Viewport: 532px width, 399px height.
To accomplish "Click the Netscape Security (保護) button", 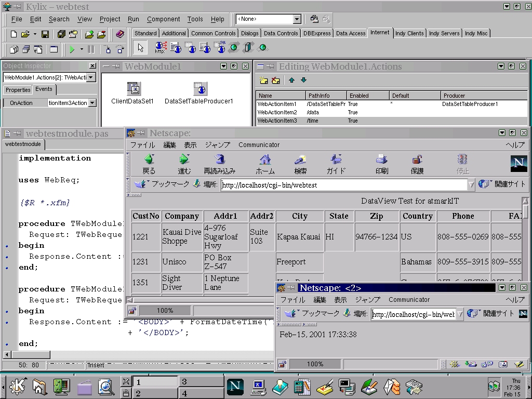I will tap(417, 164).
